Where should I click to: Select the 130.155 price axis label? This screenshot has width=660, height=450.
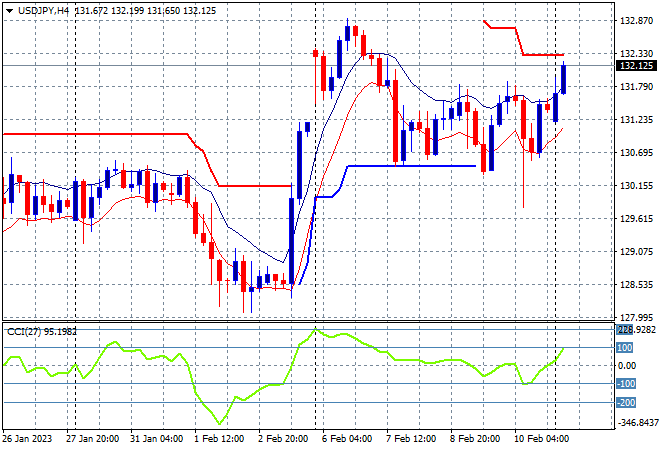636,186
